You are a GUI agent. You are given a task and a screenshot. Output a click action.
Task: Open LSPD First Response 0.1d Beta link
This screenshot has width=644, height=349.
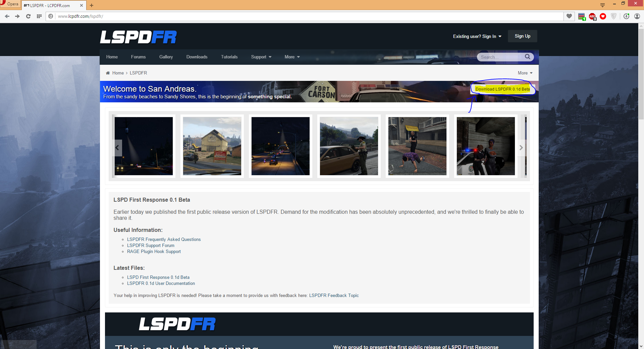[x=158, y=277]
